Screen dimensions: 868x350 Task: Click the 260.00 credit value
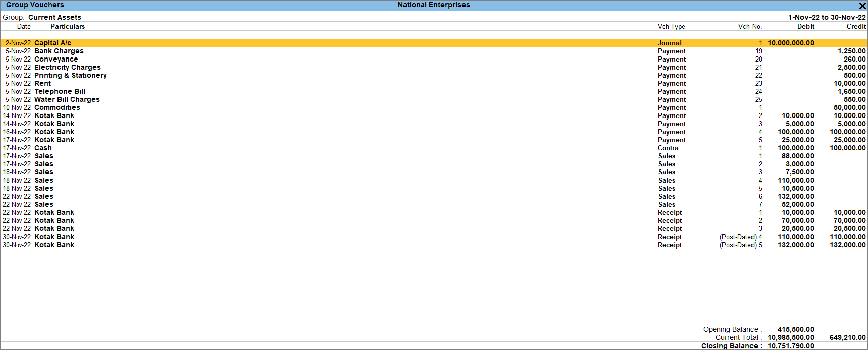(855, 59)
